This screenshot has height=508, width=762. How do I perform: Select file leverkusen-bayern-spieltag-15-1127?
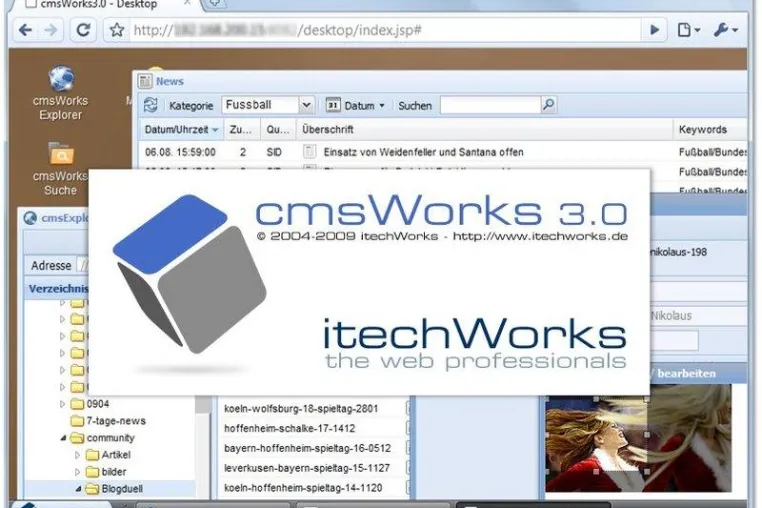tap(307, 468)
